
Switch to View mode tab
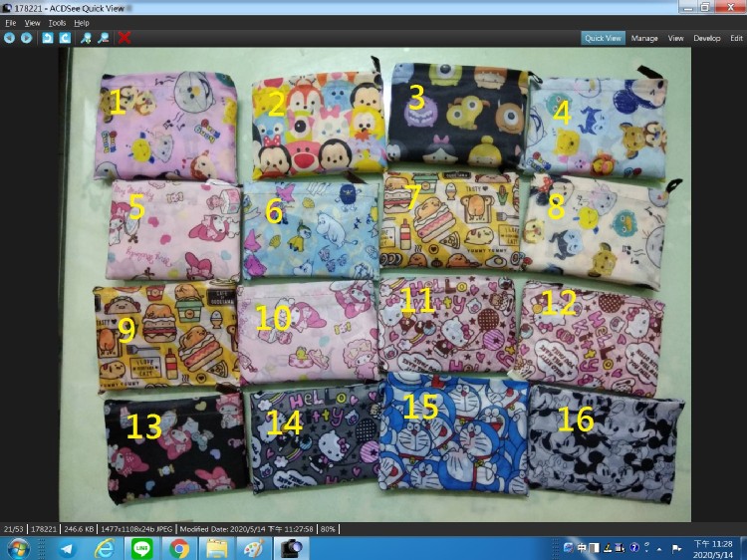tap(675, 38)
